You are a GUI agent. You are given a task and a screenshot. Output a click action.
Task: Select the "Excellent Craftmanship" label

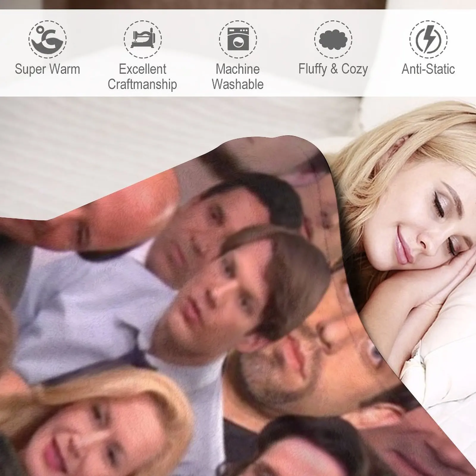point(143,77)
